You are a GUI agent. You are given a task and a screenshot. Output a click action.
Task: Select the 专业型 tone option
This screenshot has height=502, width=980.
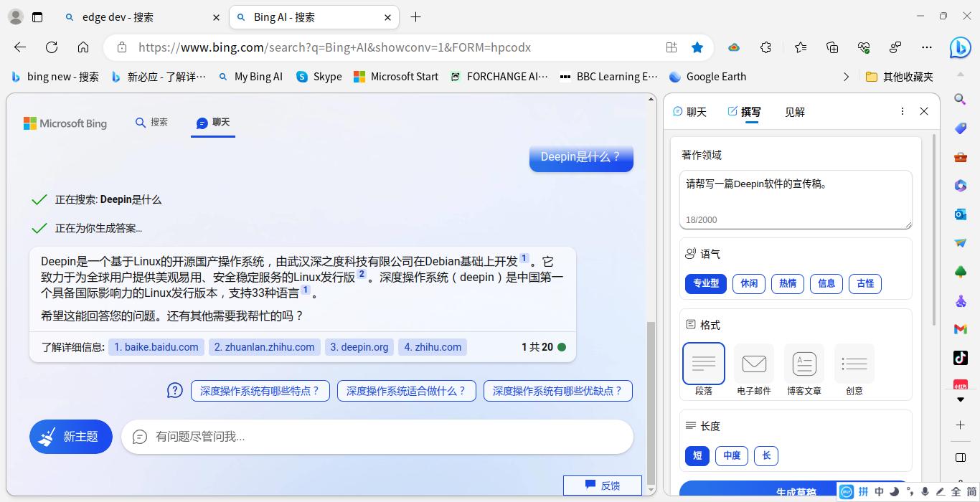coord(706,283)
